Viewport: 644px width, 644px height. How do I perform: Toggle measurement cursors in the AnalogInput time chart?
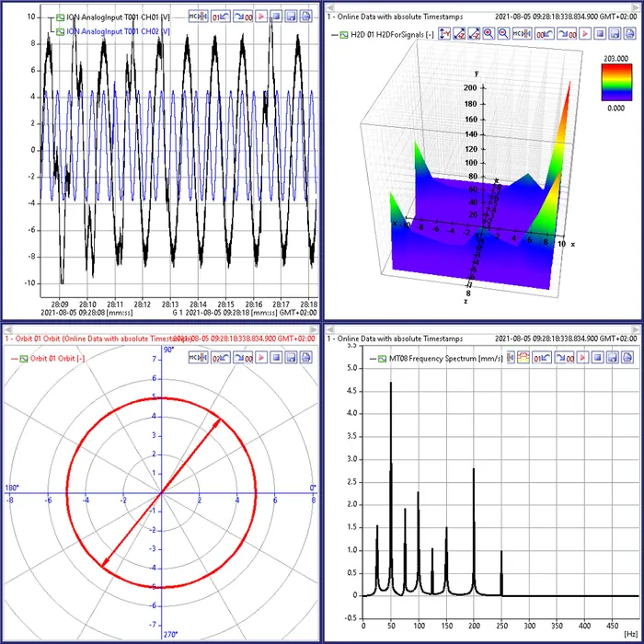click(199, 17)
